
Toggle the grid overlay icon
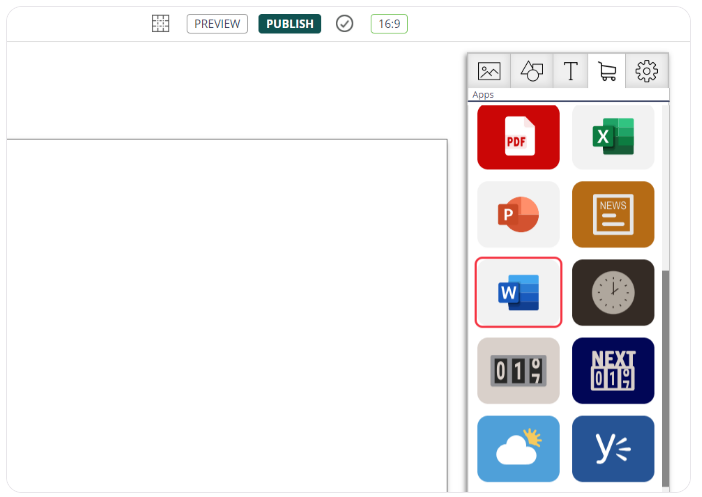tap(160, 24)
